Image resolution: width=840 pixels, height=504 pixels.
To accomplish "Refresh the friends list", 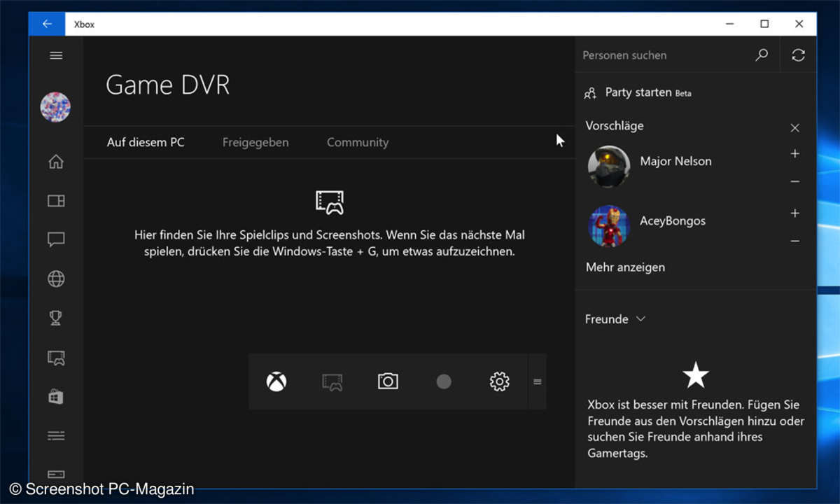I will [x=799, y=55].
